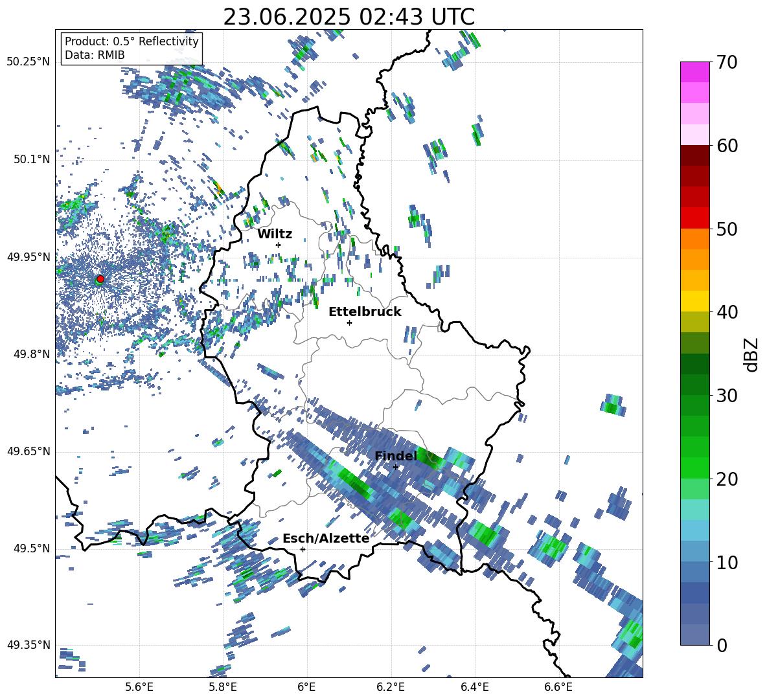Click the 'Product: 0.5° Reflectivity' text
767x700 pixels.
pyautogui.click(x=132, y=41)
